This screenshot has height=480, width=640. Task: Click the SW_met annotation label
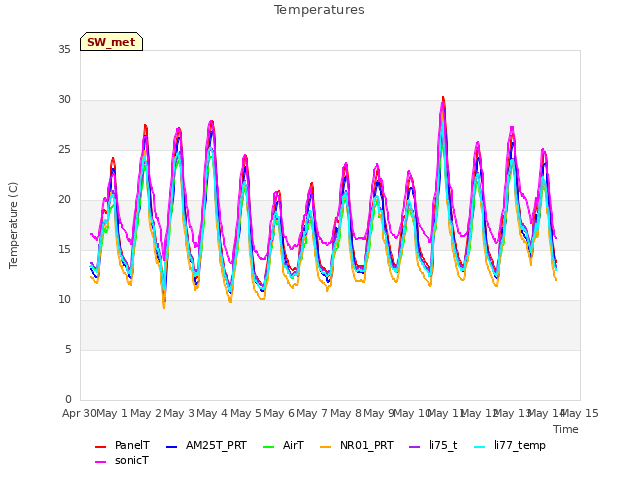(111, 42)
